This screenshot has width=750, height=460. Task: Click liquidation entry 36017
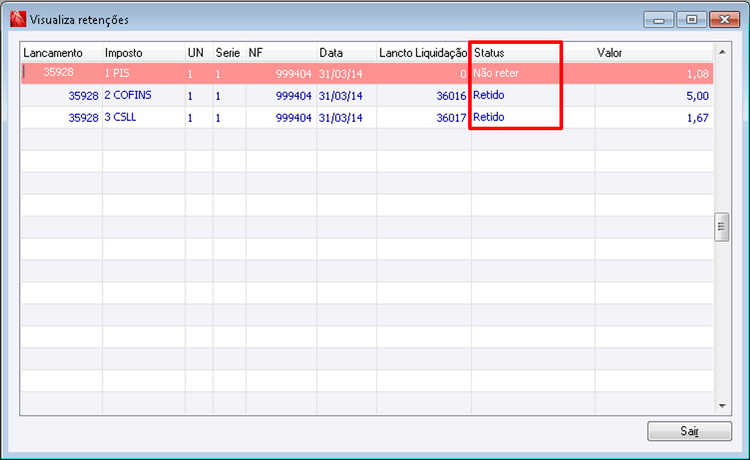(x=424, y=118)
